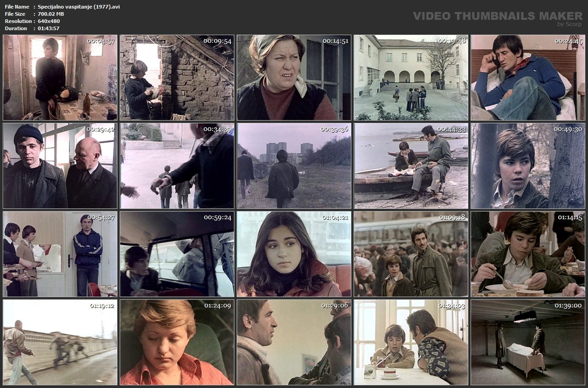The height and width of the screenshot is (388, 588).
Task: Click the '640x480' resolution value
Action: (x=49, y=21)
